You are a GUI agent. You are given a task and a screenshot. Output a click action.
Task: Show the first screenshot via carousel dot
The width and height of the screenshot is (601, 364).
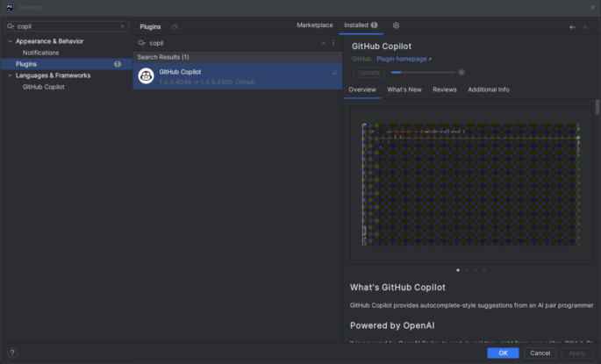[458, 270]
